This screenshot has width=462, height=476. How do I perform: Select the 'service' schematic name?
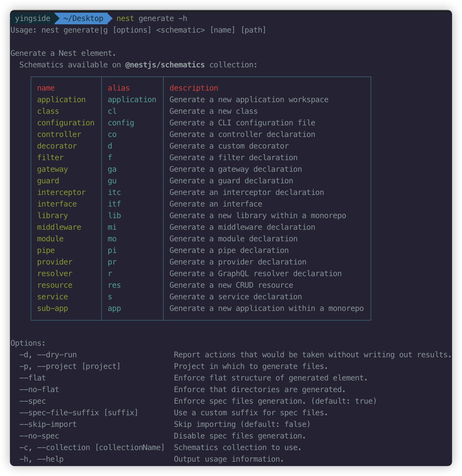click(x=52, y=297)
